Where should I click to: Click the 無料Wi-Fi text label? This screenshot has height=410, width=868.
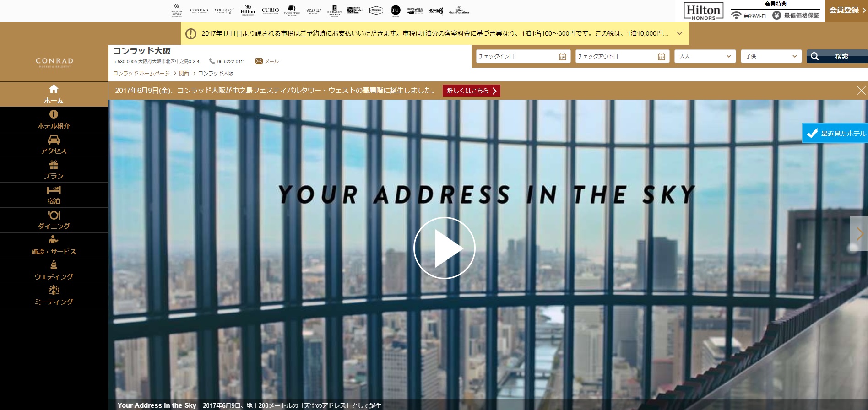754,16
